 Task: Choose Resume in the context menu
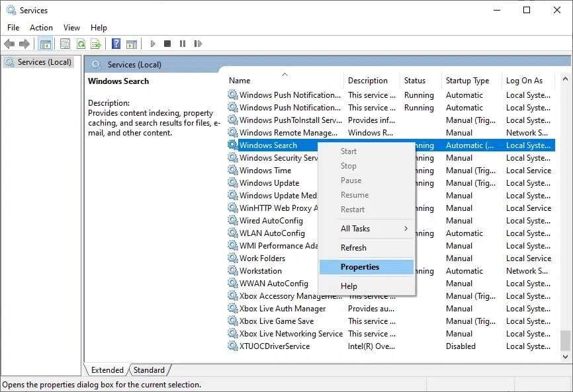[367, 195]
